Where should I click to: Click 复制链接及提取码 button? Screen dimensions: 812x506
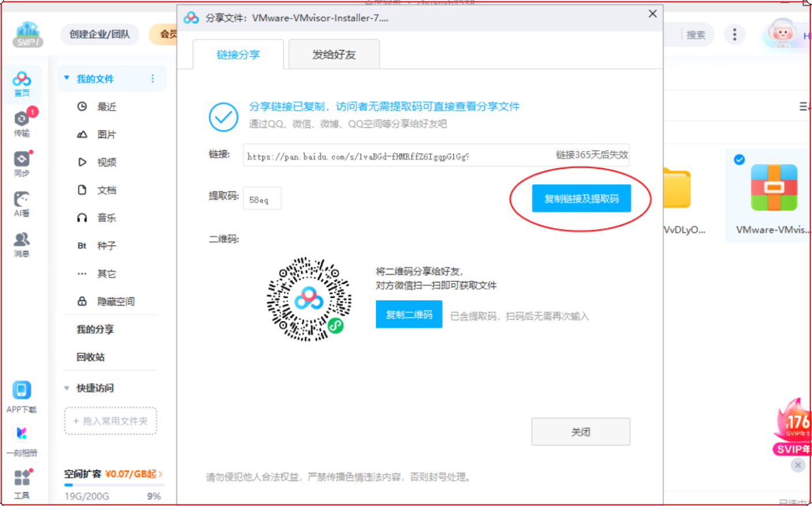click(581, 198)
